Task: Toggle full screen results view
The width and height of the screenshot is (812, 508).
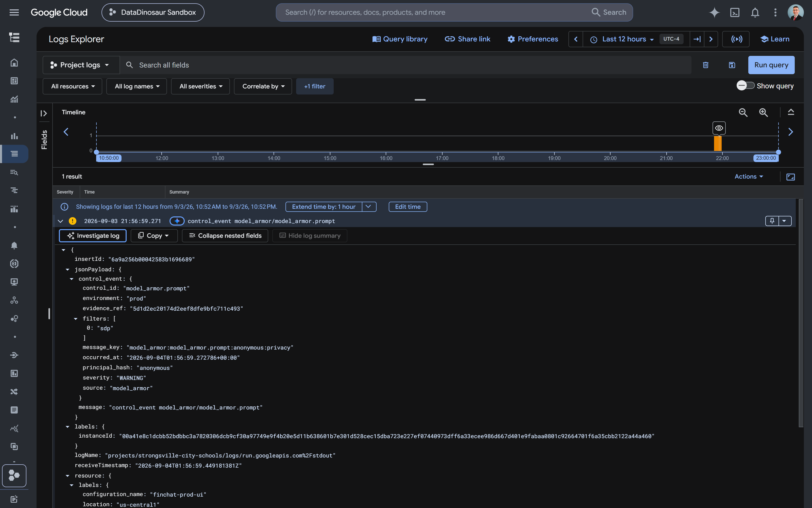Action: pos(790,177)
